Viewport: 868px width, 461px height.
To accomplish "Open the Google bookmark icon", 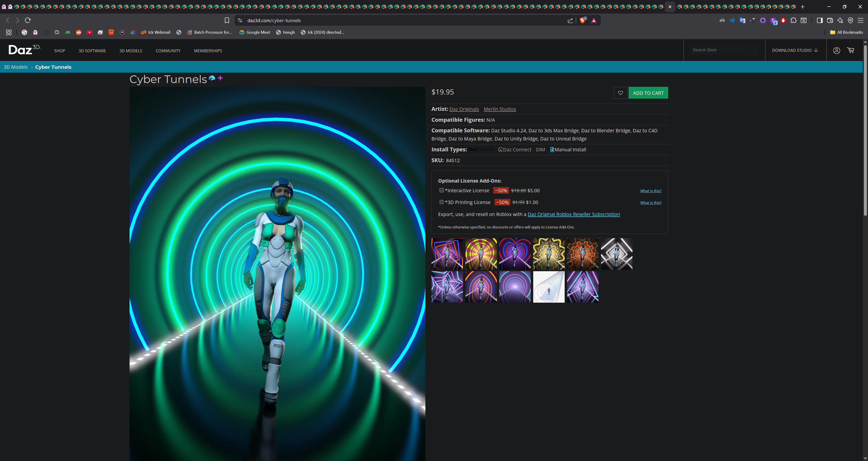I will [x=24, y=32].
